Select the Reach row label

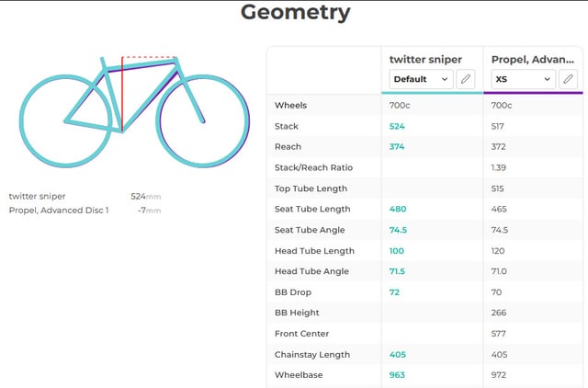tap(288, 147)
